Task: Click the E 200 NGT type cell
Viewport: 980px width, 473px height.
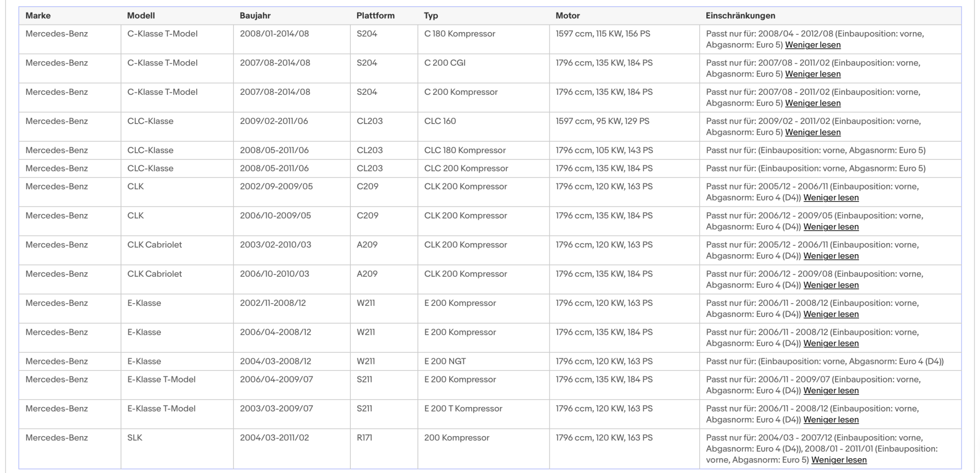Action: tap(483, 361)
